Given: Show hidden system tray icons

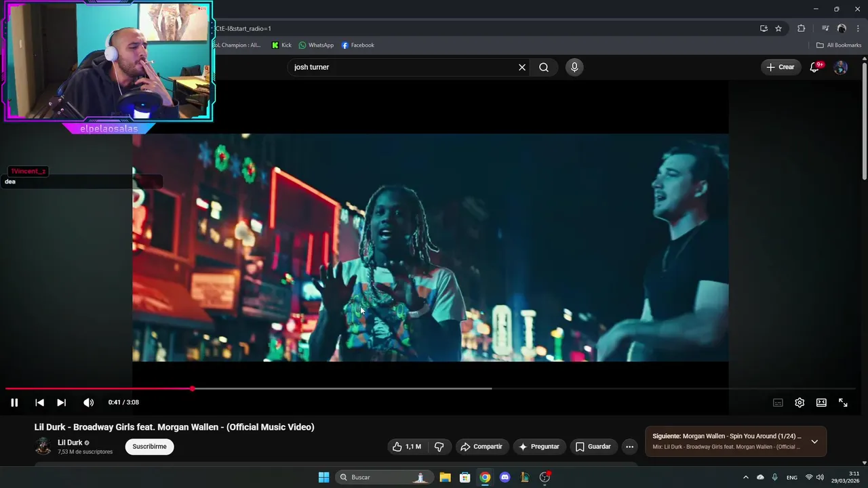Looking at the screenshot, I should [746, 477].
